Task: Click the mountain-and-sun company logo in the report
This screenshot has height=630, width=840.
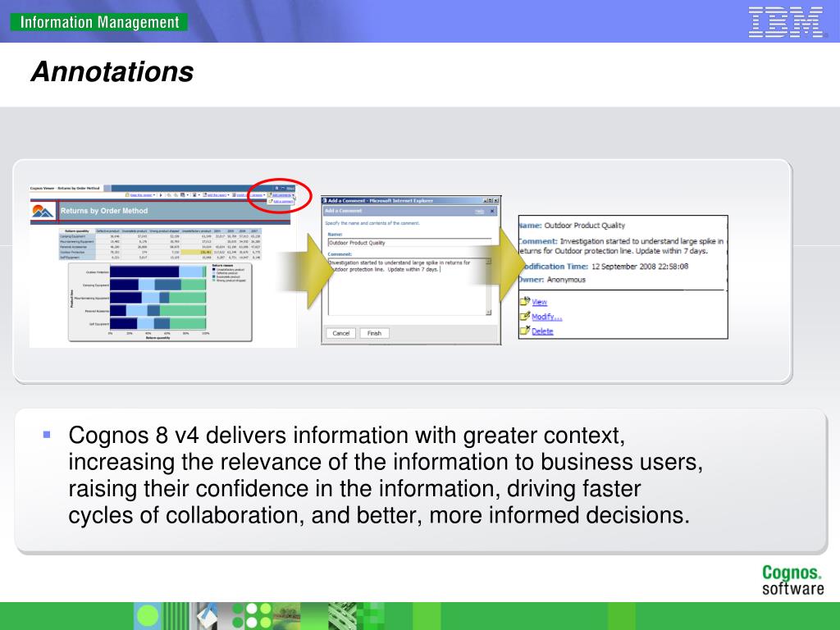Action: (x=43, y=212)
